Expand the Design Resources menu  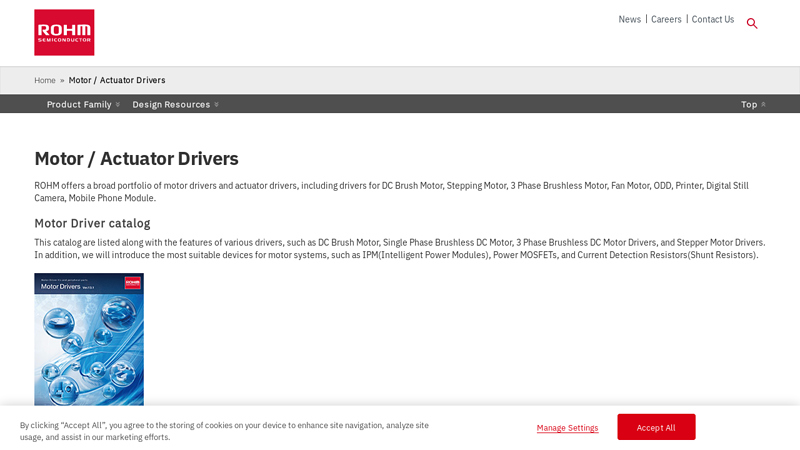(x=176, y=104)
